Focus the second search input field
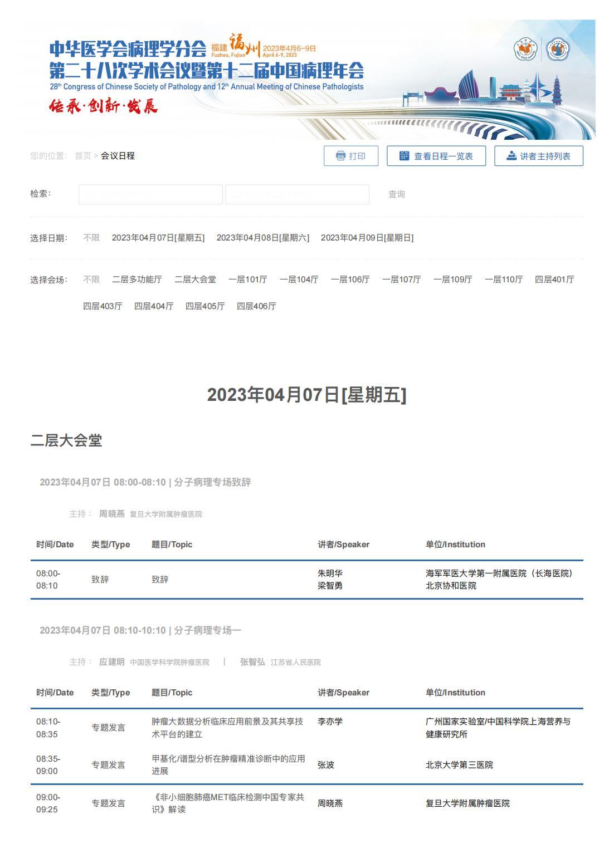614x868 pixels. click(297, 194)
